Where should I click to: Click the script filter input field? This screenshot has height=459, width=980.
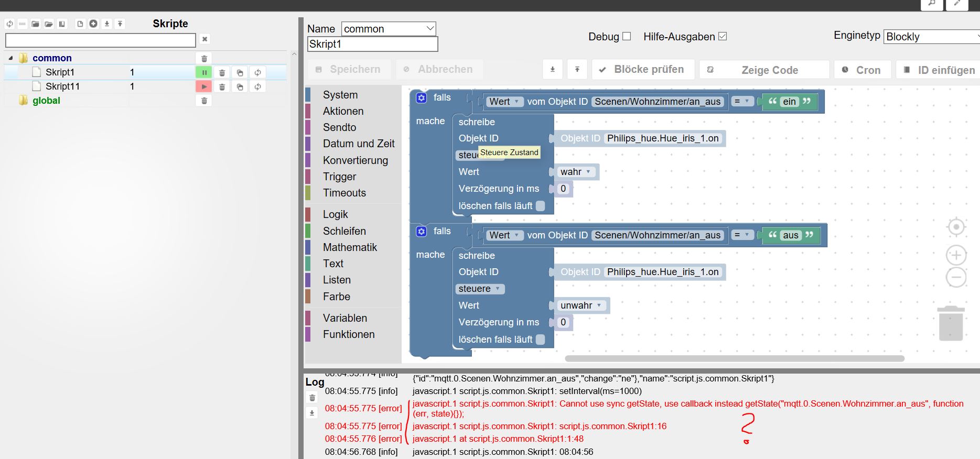(x=100, y=40)
